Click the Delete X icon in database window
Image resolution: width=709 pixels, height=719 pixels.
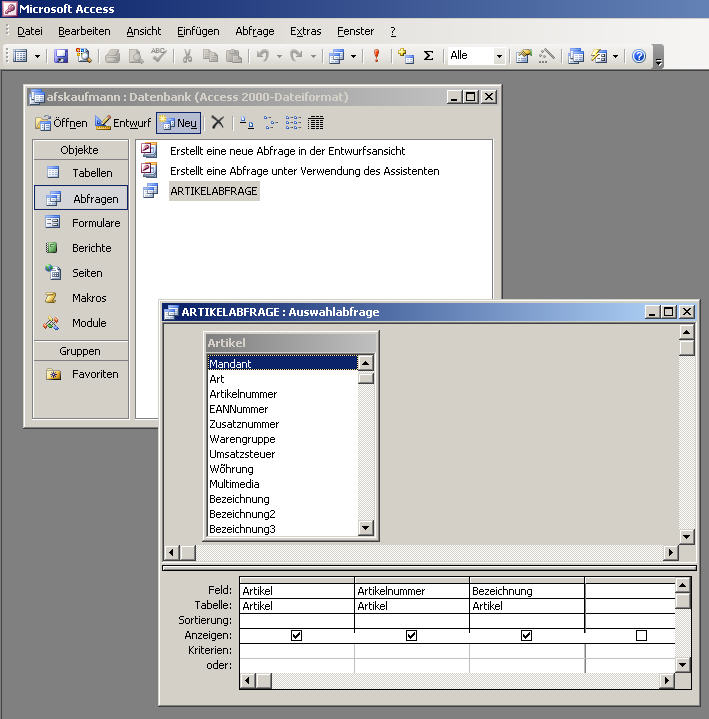(218, 122)
